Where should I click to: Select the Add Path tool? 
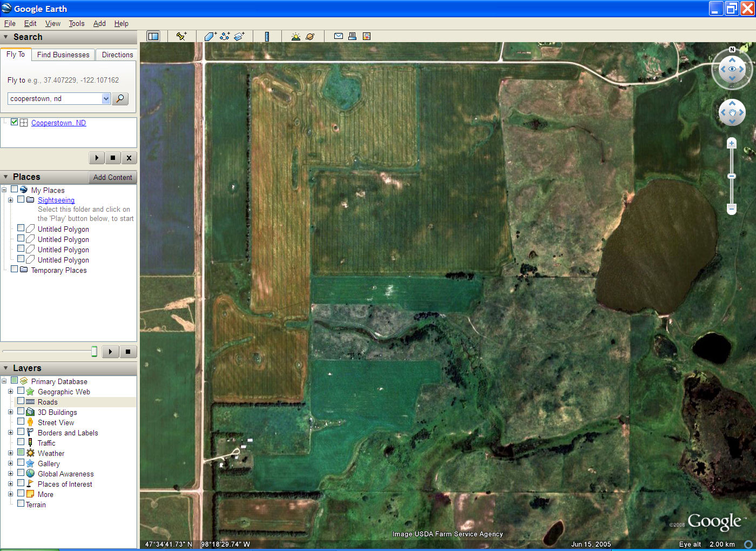coord(225,36)
